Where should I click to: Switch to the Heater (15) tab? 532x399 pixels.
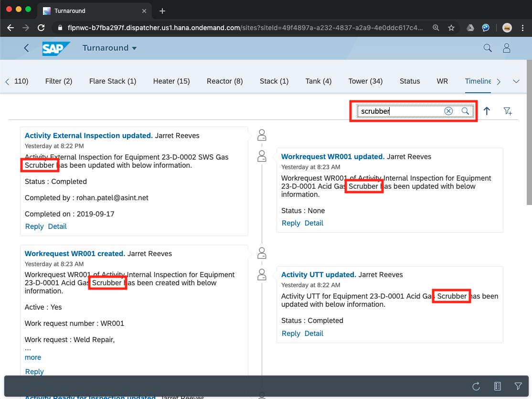coord(171,81)
